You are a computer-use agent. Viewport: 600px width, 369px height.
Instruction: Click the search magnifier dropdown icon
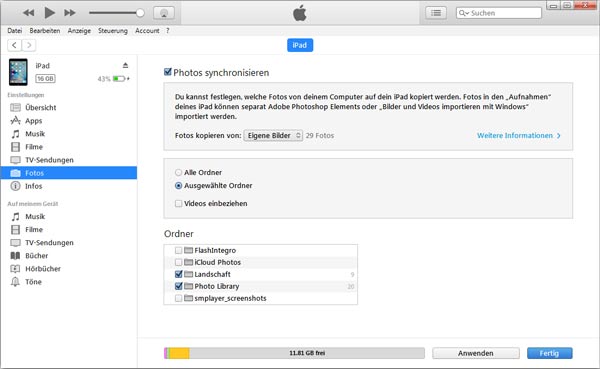point(464,13)
